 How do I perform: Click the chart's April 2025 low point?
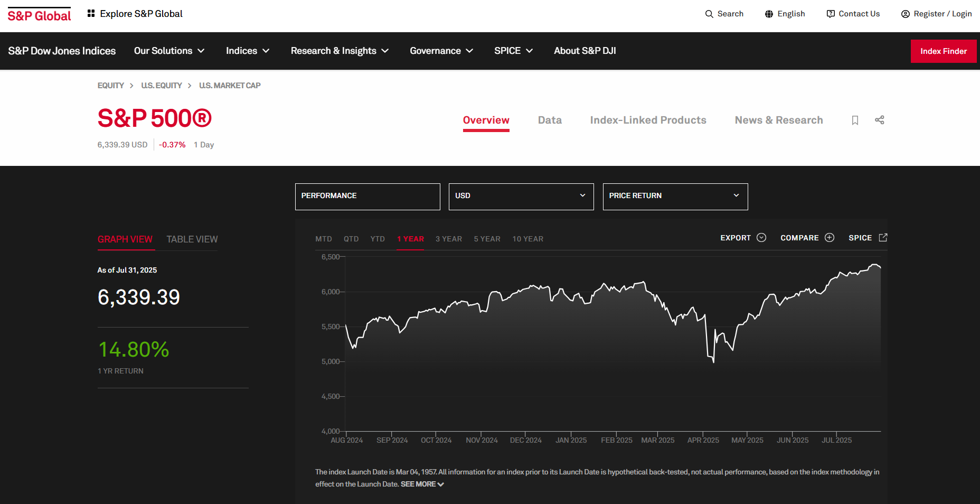coord(713,362)
